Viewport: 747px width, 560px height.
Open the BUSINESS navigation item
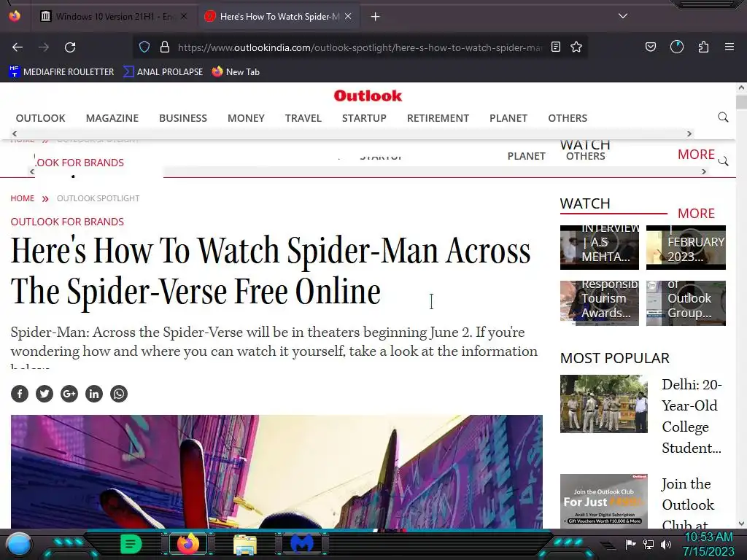[x=183, y=118]
